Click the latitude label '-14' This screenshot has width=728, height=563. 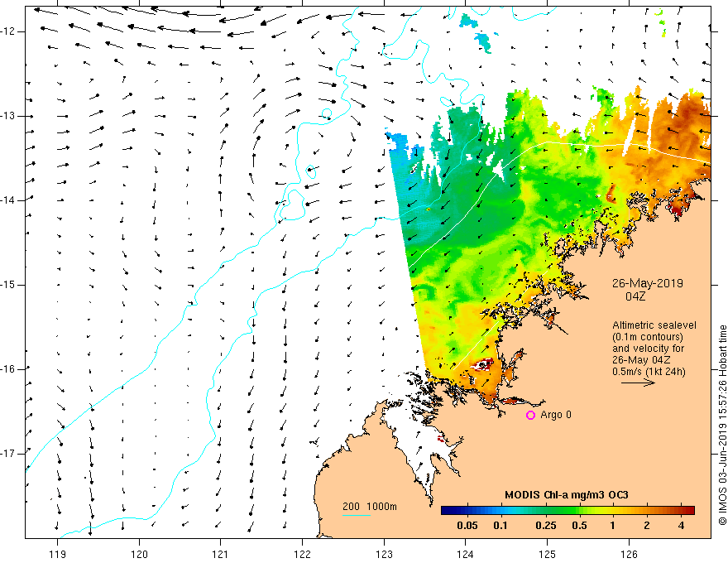(7, 200)
